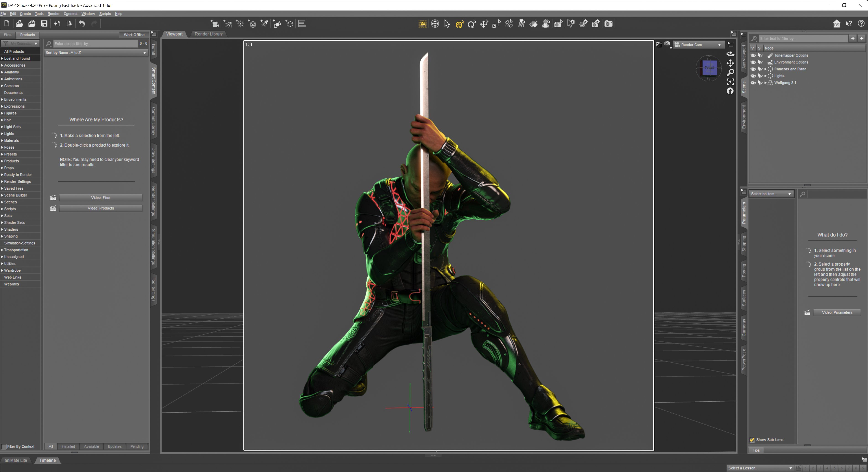Click the viewport Frame selection icon
This screenshot has height=472, width=868.
click(730, 82)
